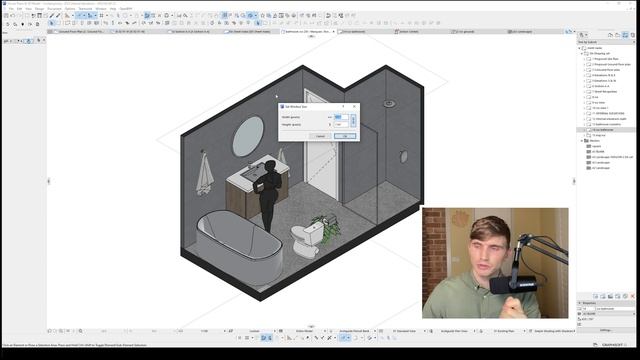Toggle the grid snap icon
Image resolution: width=640 pixels, height=360 pixels.
[102, 16]
